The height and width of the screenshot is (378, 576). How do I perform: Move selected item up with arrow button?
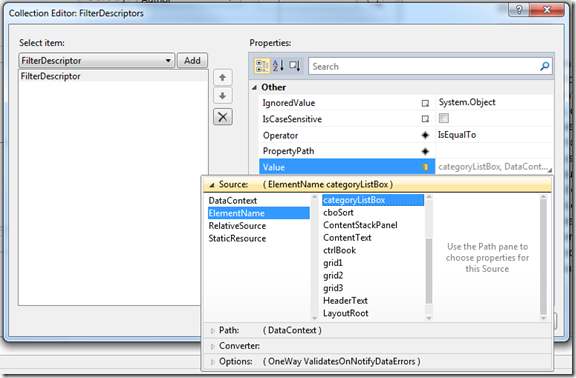pyautogui.click(x=223, y=78)
